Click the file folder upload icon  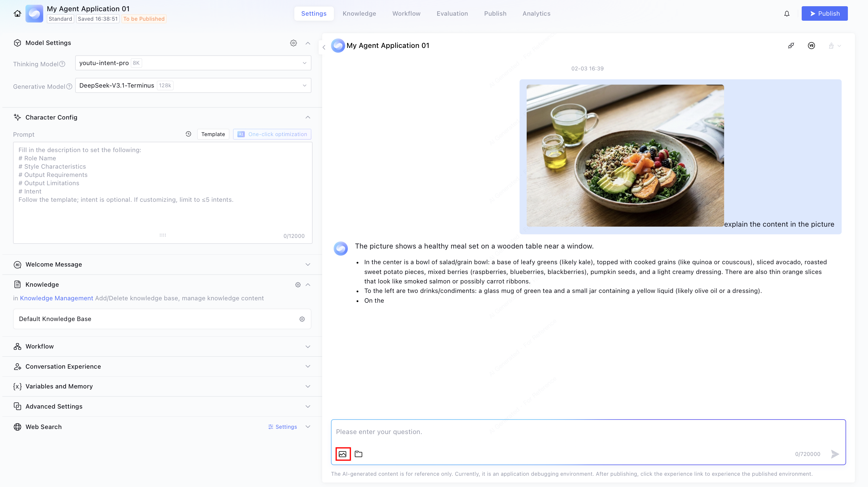pyautogui.click(x=359, y=454)
